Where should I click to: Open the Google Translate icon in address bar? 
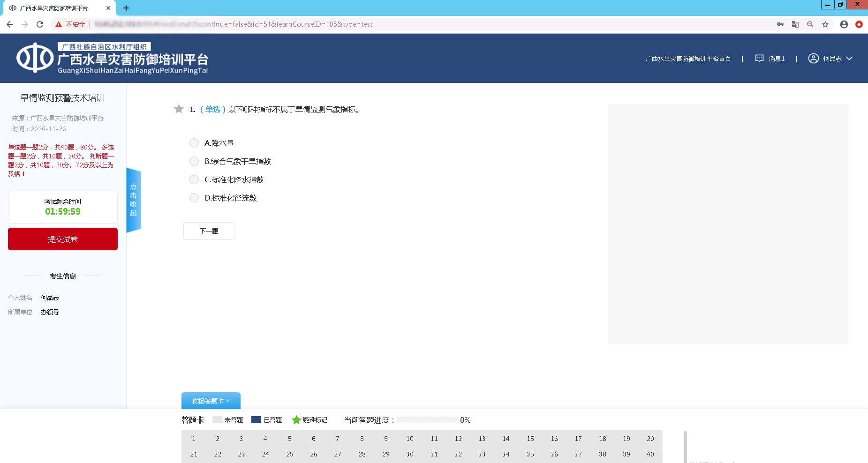(795, 24)
